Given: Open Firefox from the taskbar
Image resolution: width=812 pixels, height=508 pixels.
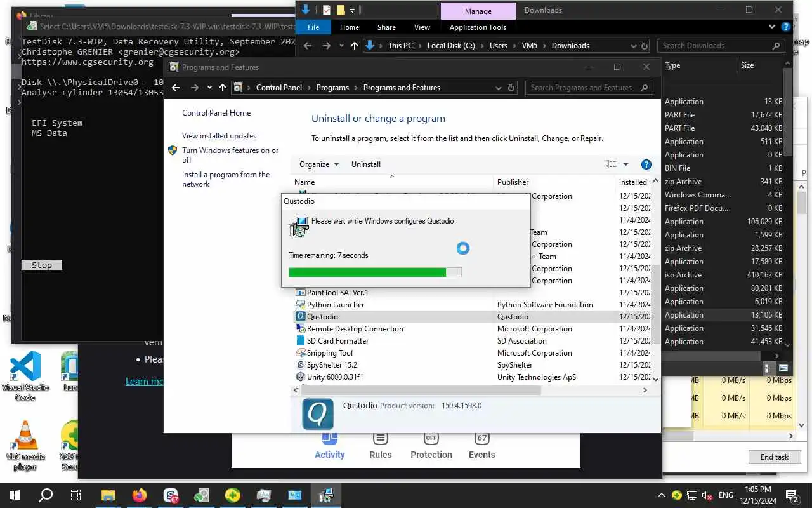Looking at the screenshot, I should point(140,495).
